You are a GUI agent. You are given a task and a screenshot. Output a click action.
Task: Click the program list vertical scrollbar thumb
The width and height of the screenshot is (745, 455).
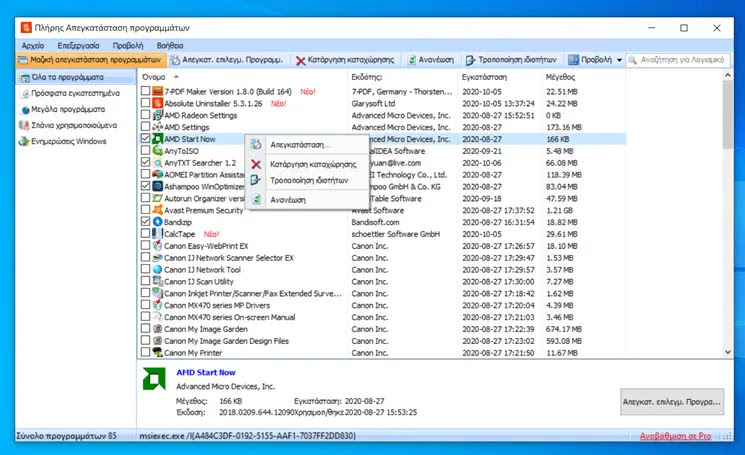tap(727, 114)
